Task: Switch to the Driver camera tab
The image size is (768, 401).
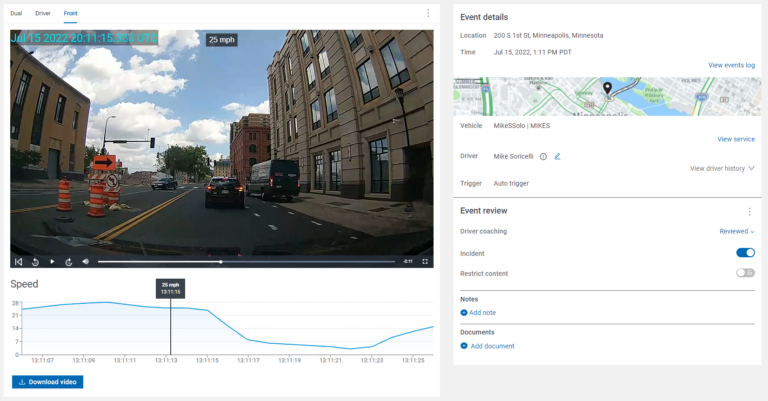Action: click(43, 13)
